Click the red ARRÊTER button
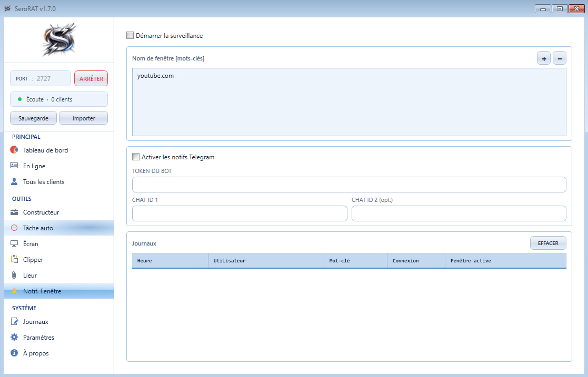 (x=91, y=78)
